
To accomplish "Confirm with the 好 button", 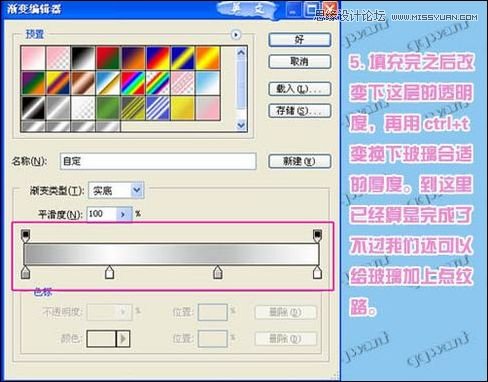I will coord(300,40).
